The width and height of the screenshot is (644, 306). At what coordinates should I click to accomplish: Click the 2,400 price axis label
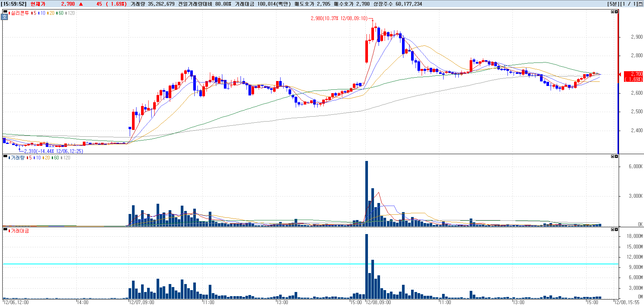pyautogui.click(x=637, y=130)
